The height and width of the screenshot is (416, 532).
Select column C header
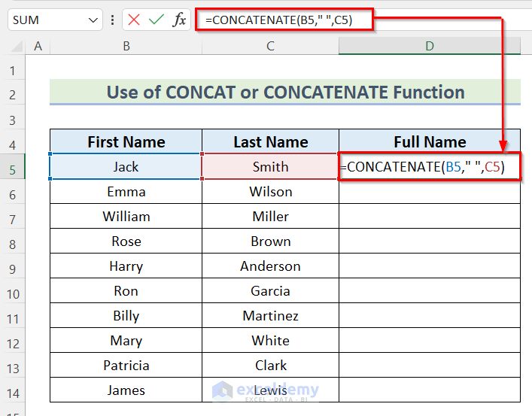coord(270,47)
